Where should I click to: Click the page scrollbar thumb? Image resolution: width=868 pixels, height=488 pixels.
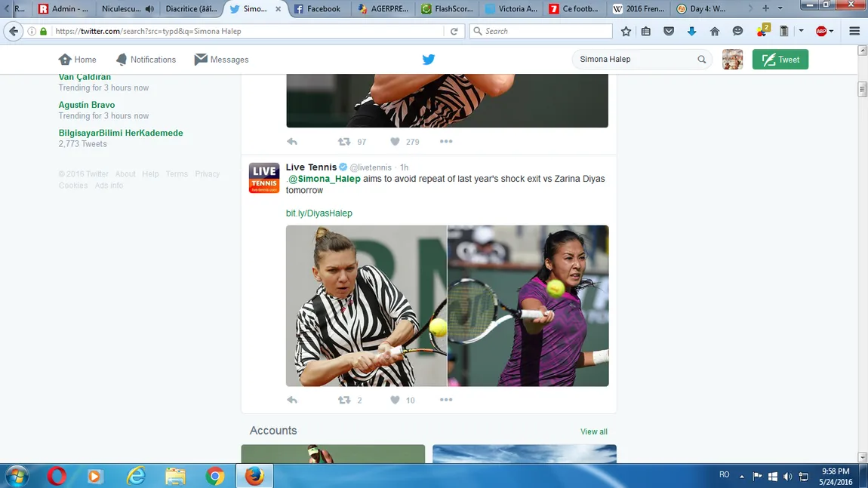[x=862, y=89]
